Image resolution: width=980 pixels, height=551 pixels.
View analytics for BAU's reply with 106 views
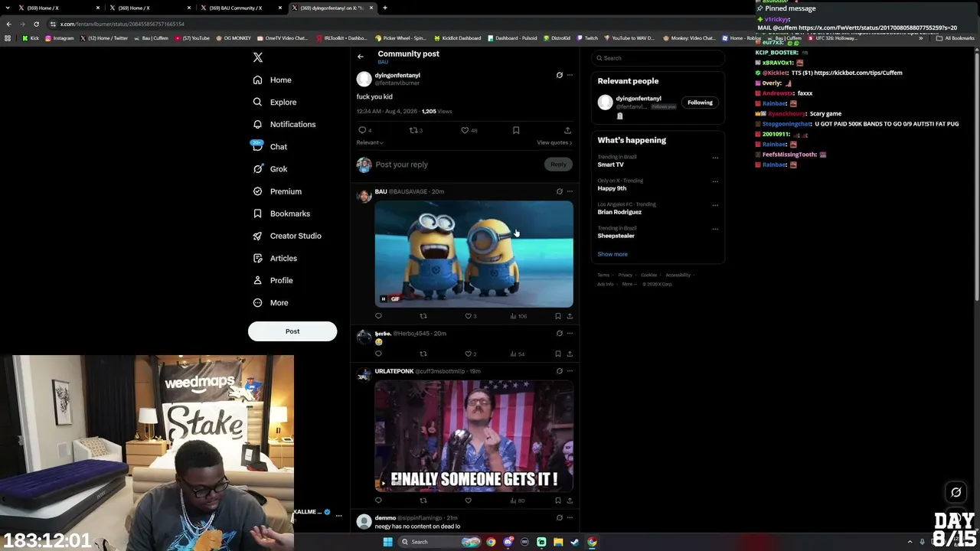tap(518, 316)
